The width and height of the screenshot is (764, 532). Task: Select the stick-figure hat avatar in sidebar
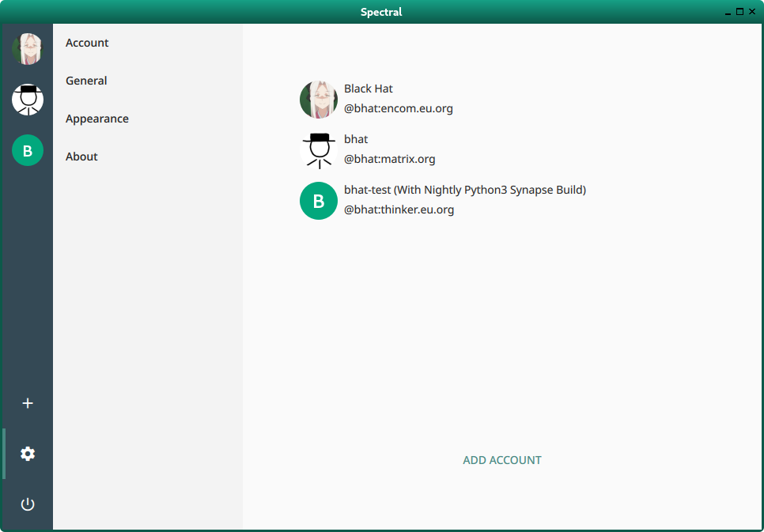[x=28, y=100]
